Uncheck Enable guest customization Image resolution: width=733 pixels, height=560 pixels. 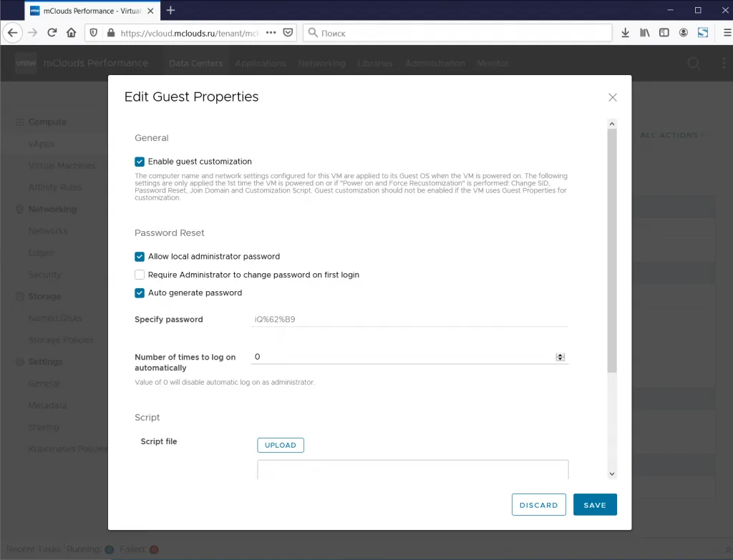tap(140, 162)
